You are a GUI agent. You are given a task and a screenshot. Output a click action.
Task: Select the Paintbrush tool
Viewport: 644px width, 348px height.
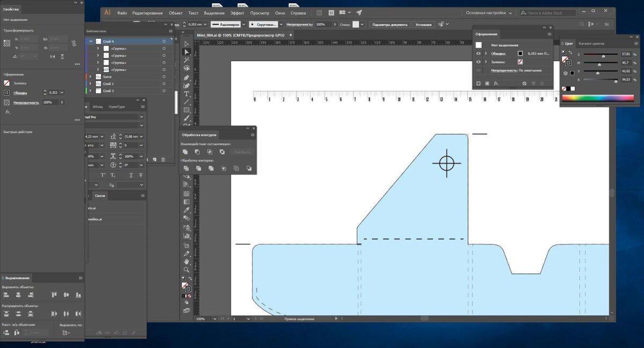tap(186, 118)
